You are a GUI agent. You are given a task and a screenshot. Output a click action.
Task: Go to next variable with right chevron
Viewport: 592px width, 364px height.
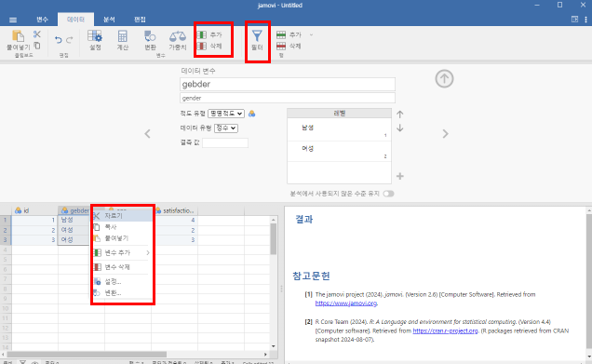point(446,134)
